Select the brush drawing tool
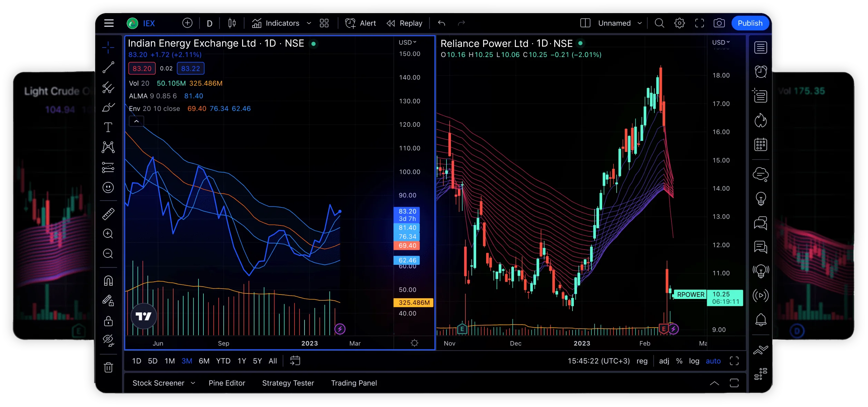868x407 pixels. (x=108, y=107)
